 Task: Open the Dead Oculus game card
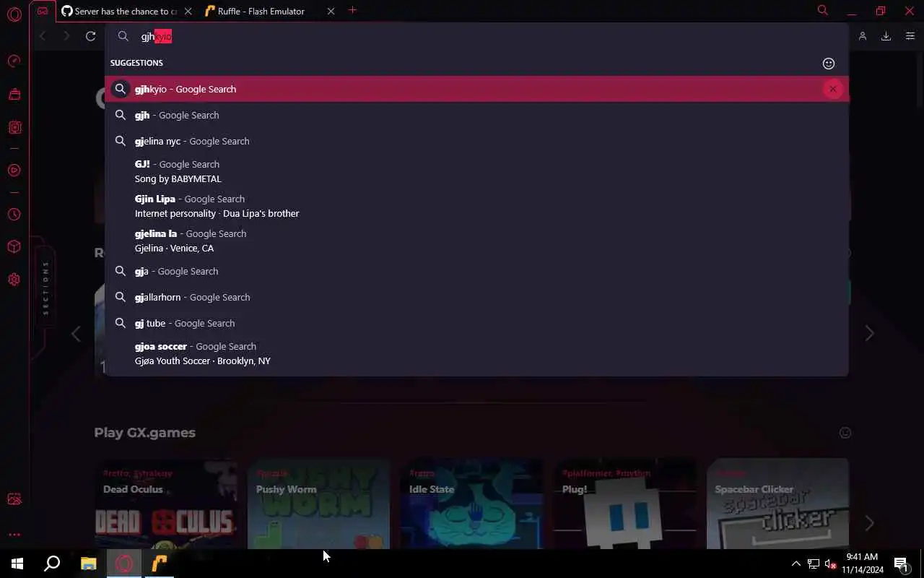(x=166, y=504)
